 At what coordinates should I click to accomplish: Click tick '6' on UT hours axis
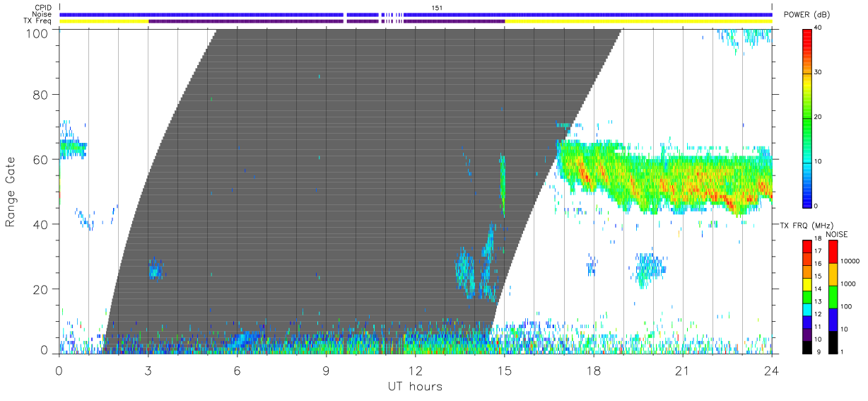coord(237,370)
